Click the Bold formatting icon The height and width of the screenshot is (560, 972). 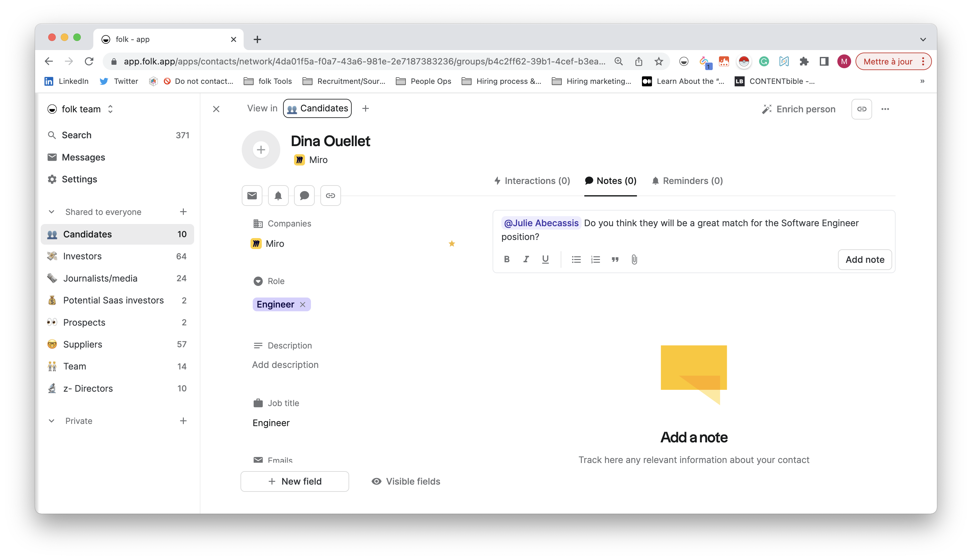coord(507,259)
